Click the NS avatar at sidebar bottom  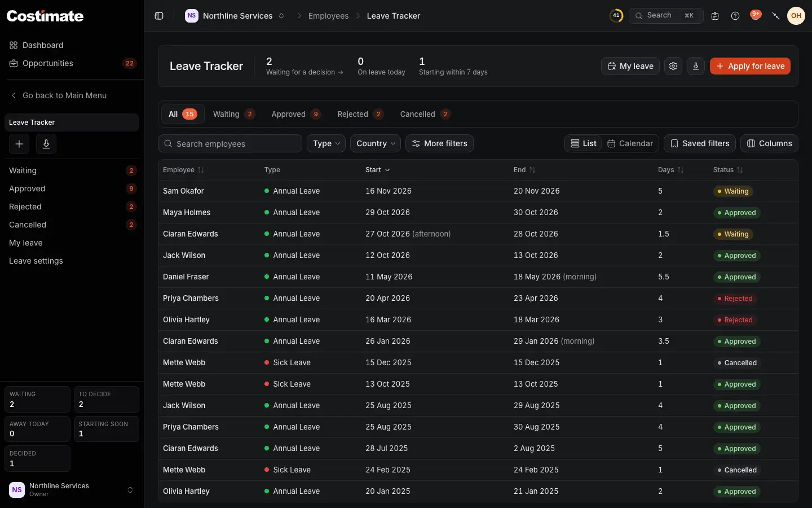(x=17, y=490)
